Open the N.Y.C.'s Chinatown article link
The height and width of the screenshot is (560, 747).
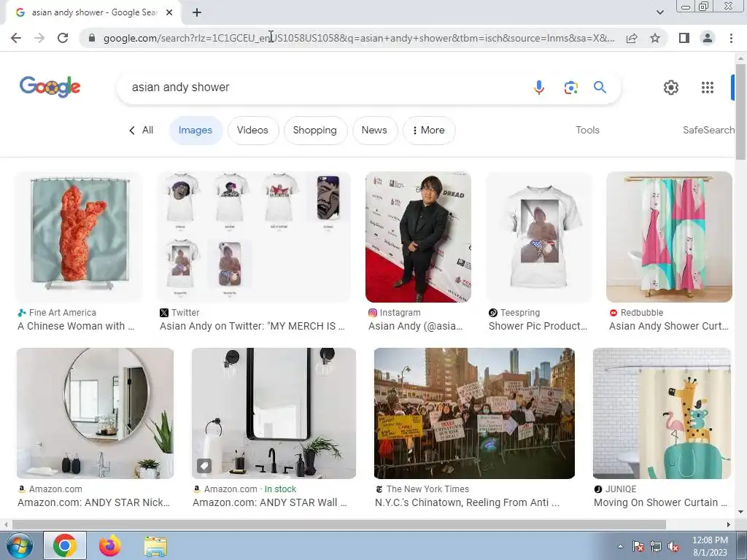[x=468, y=502]
